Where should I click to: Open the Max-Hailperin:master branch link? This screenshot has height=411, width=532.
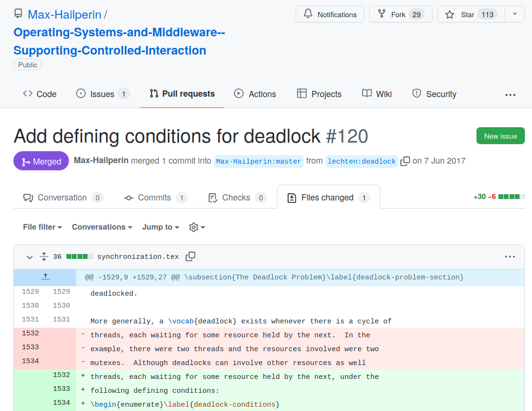point(258,161)
